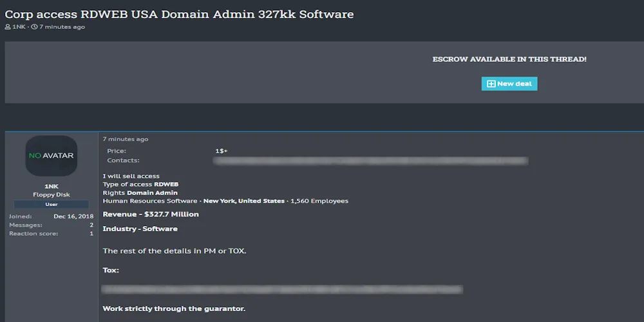644x322 pixels.
Task: Click the Messages count value
Action: point(91,225)
